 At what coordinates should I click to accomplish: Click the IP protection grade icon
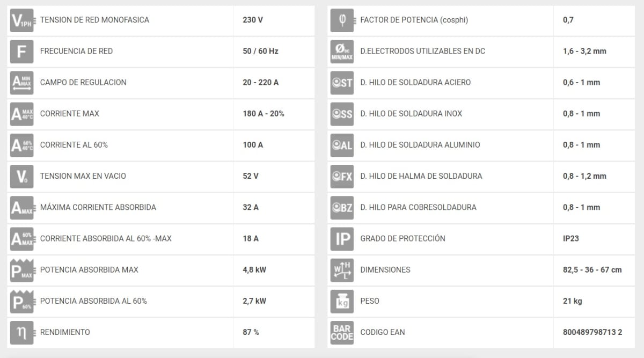click(342, 239)
